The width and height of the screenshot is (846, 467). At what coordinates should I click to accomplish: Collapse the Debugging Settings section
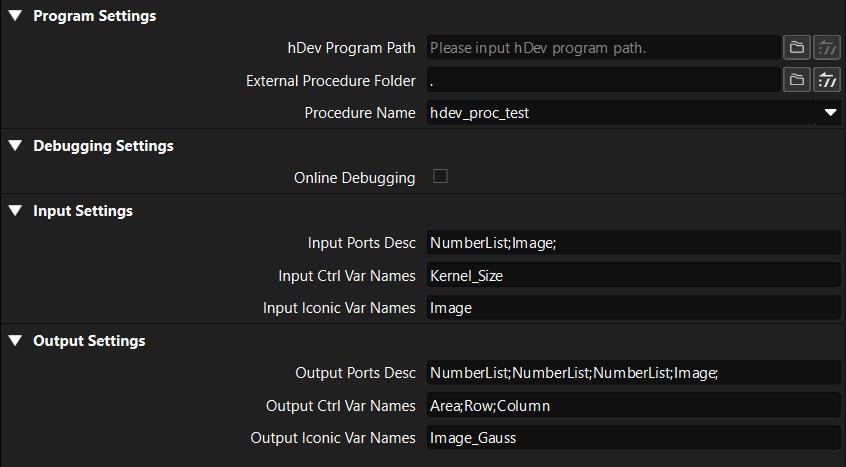15,146
